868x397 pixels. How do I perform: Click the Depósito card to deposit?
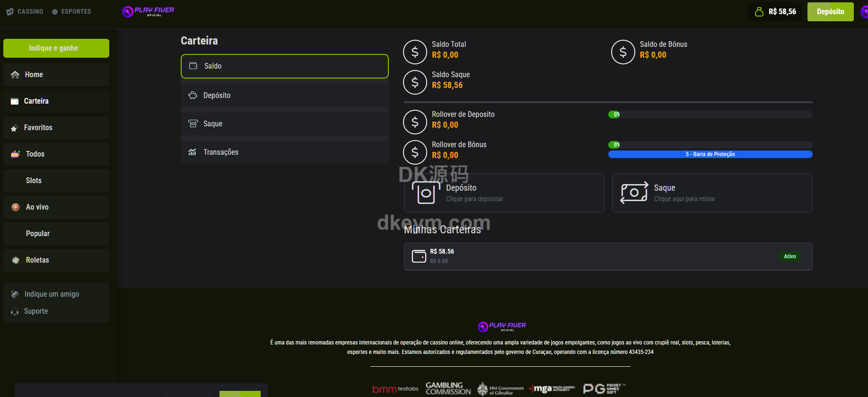point(504,193)
